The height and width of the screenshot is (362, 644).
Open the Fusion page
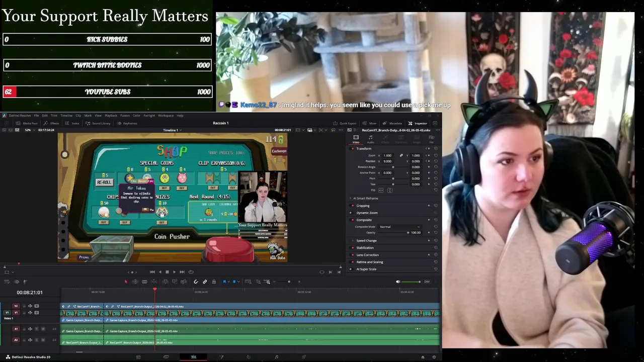click(x=221, y=357)
